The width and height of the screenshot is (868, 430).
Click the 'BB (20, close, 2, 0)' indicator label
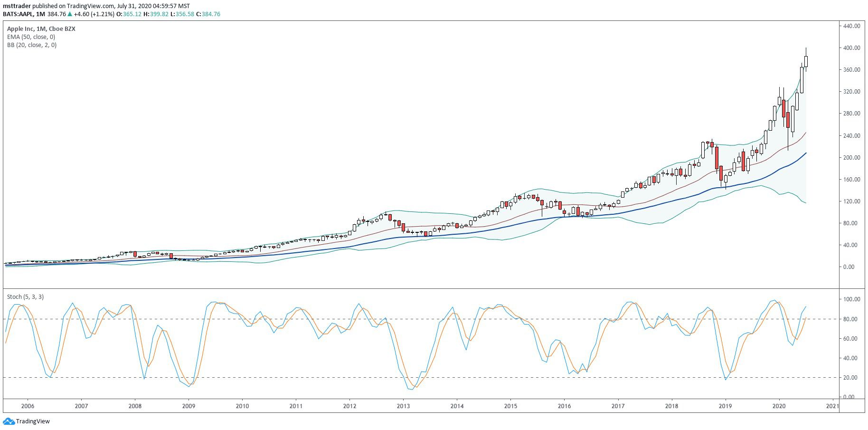click(x=32, y=45)
